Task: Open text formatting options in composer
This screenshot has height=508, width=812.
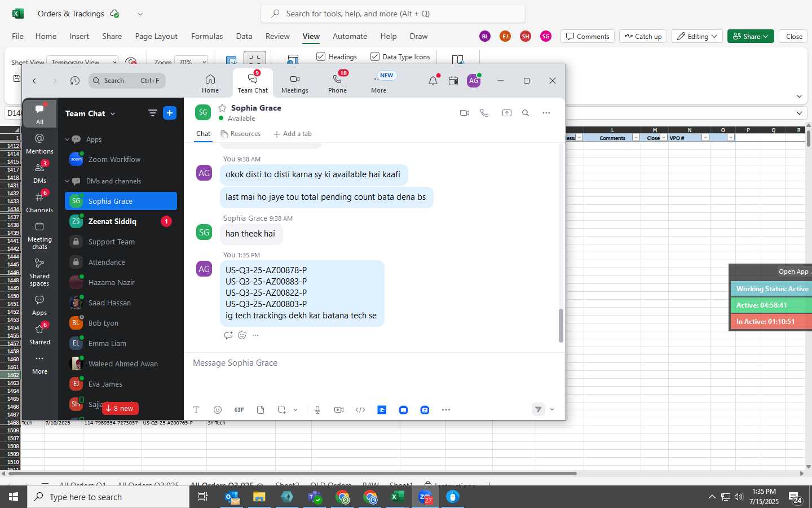Action: tap(196, 410)
